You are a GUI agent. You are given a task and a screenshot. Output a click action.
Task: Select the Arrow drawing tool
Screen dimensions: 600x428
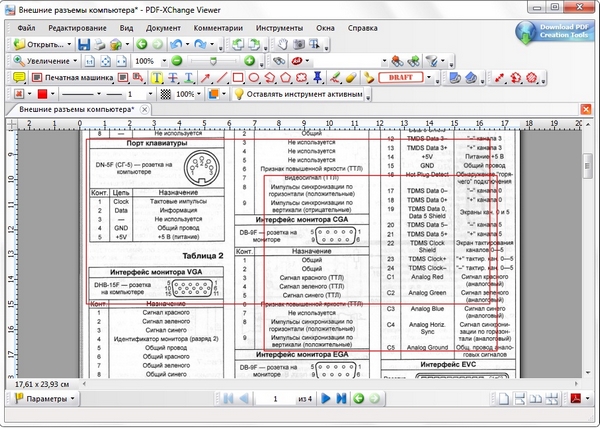pos(205,78)
